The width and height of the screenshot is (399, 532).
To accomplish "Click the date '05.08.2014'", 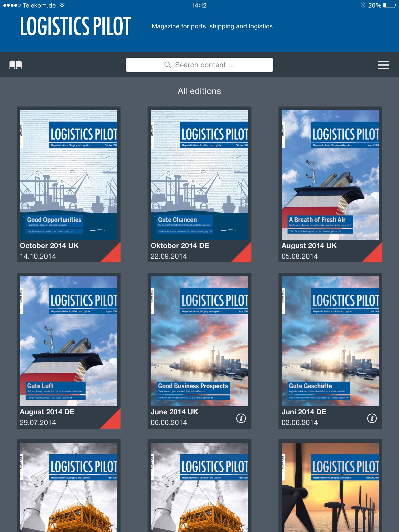I will point(300,256).
